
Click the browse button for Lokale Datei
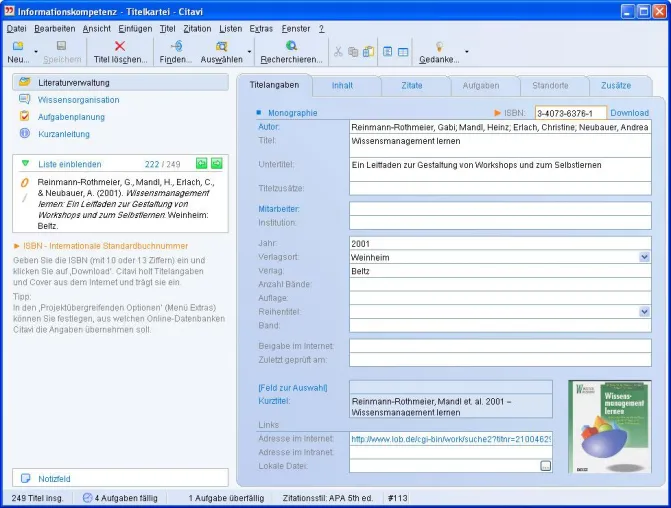point(545,466)
